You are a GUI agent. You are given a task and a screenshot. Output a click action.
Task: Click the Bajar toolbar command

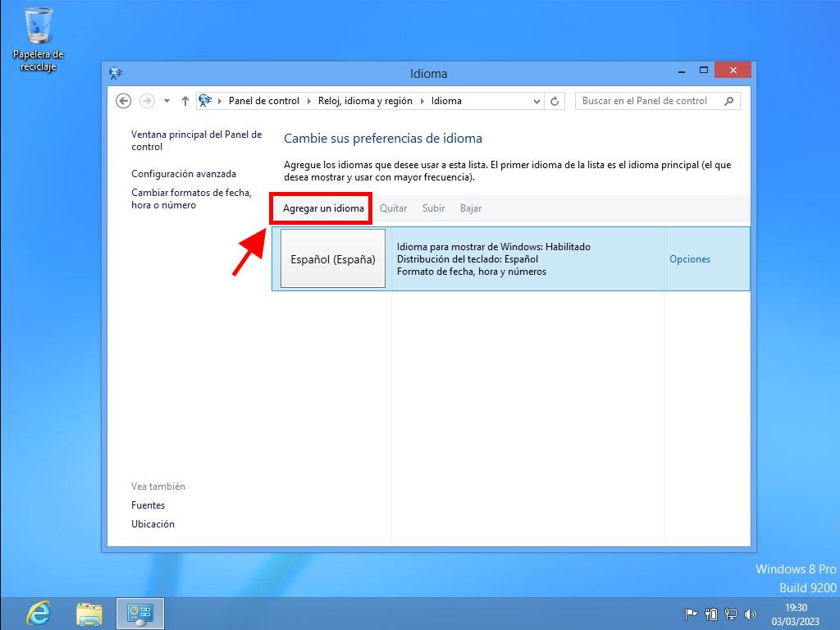click(471, 208)
